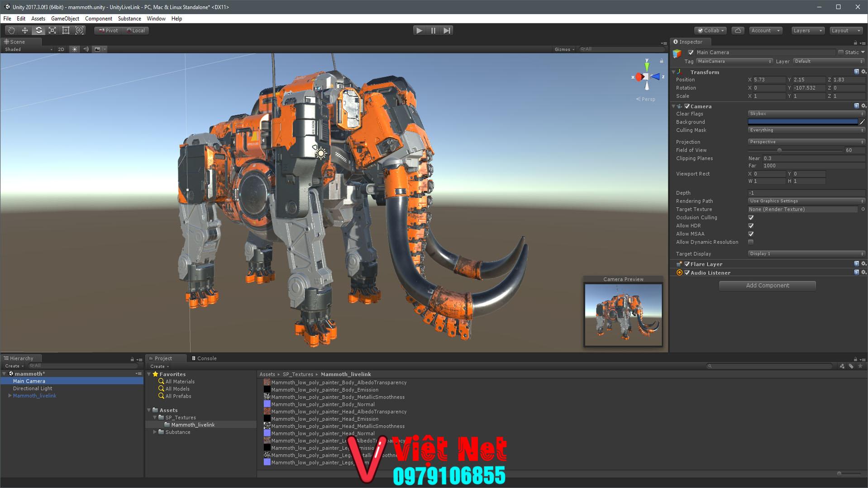Click the Add Component button
The image size is (868, 488).
[x=767, y=286]
